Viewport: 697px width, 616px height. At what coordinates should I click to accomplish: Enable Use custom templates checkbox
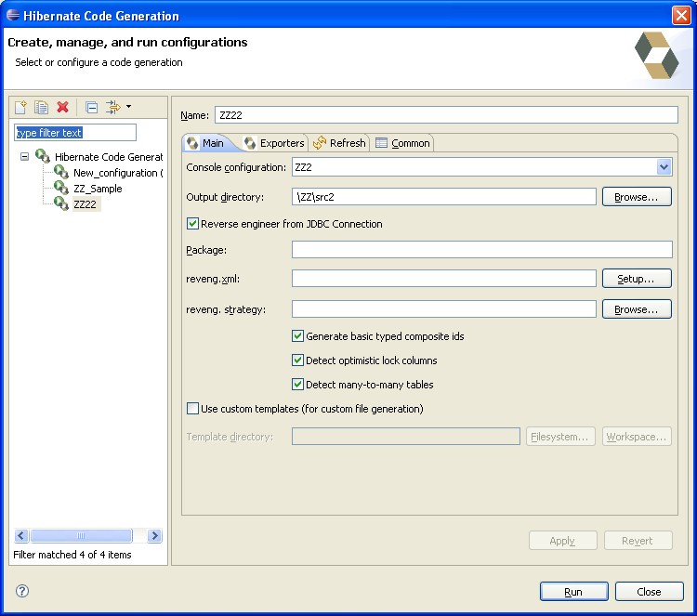click(193, 409)
